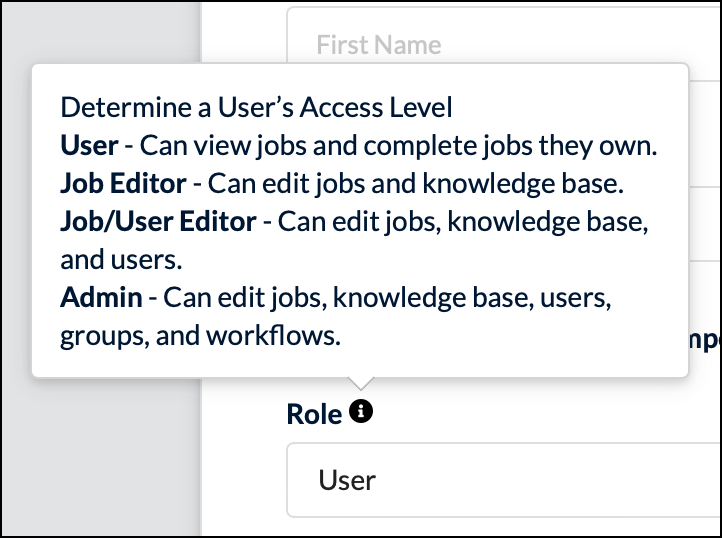The width and height of the screenshot is (722, 538).
Task: Click the gray sidebar panel at left
Action: pos(100,456)
